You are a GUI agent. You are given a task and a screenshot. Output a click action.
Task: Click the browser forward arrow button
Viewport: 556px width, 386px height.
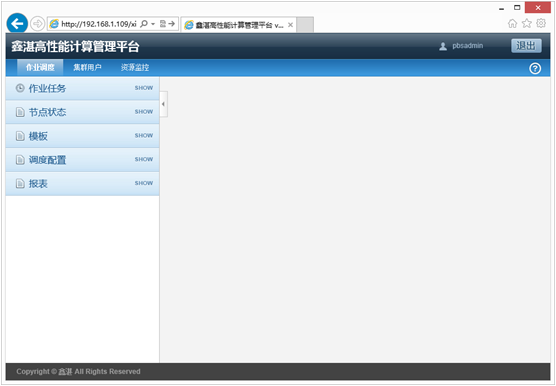(x=37, y=24)
